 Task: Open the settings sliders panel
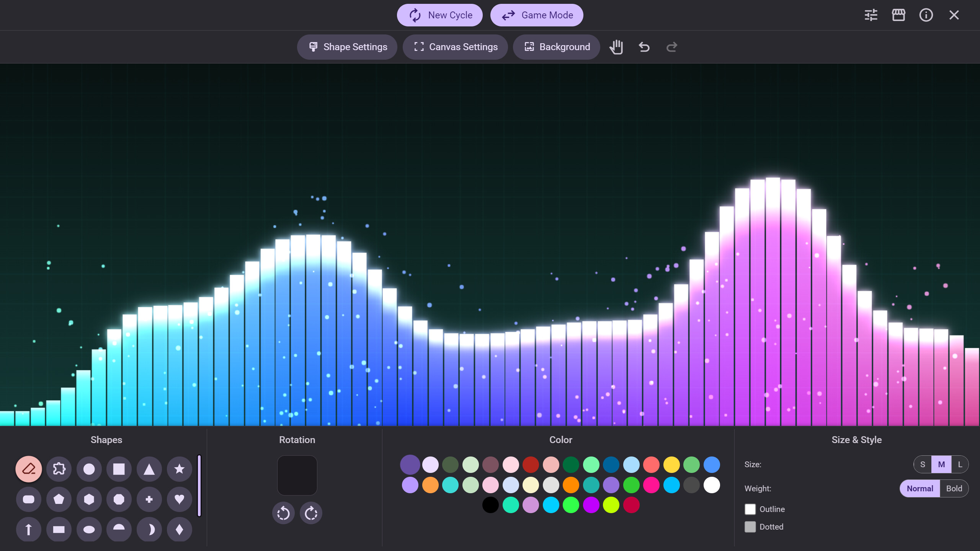pyautogui.click(x=871, y=15)
